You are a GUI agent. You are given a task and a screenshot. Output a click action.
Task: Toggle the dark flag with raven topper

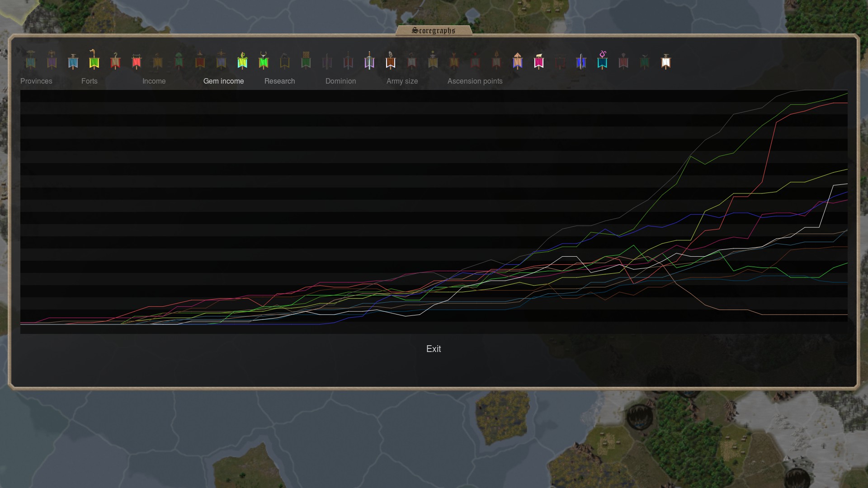click(x=285, y=61)
